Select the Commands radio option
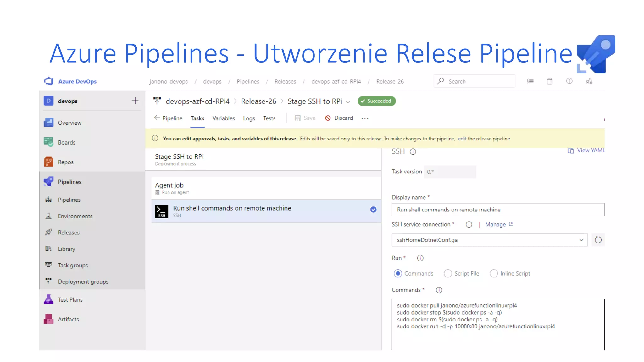This screenshot has width=644, height=362. point(398,273)
